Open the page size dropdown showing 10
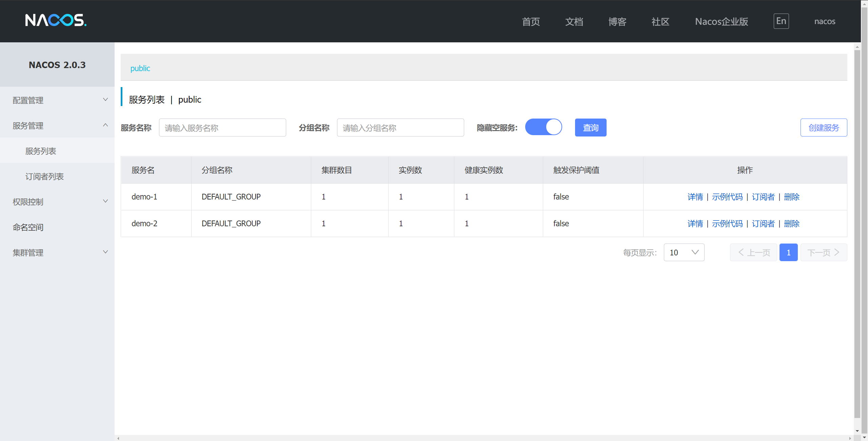The width and height of the screenshot is (868, 441). tap(684, 252)
